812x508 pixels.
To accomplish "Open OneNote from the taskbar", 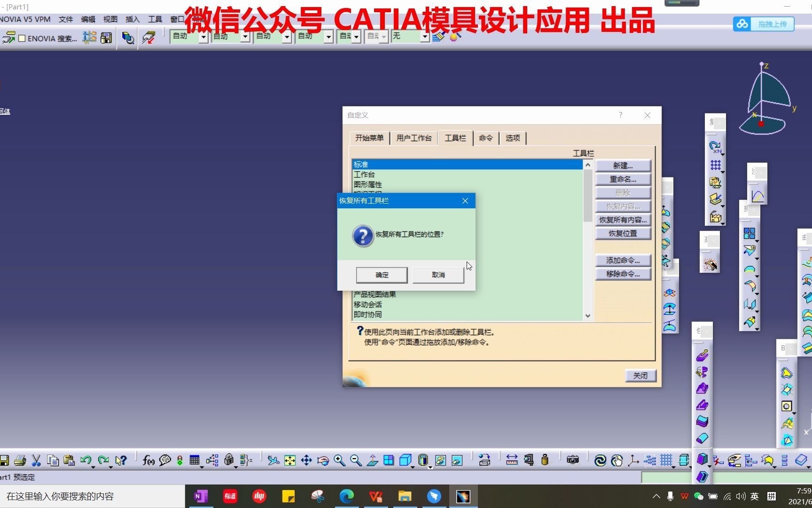I will click(201, 496).
